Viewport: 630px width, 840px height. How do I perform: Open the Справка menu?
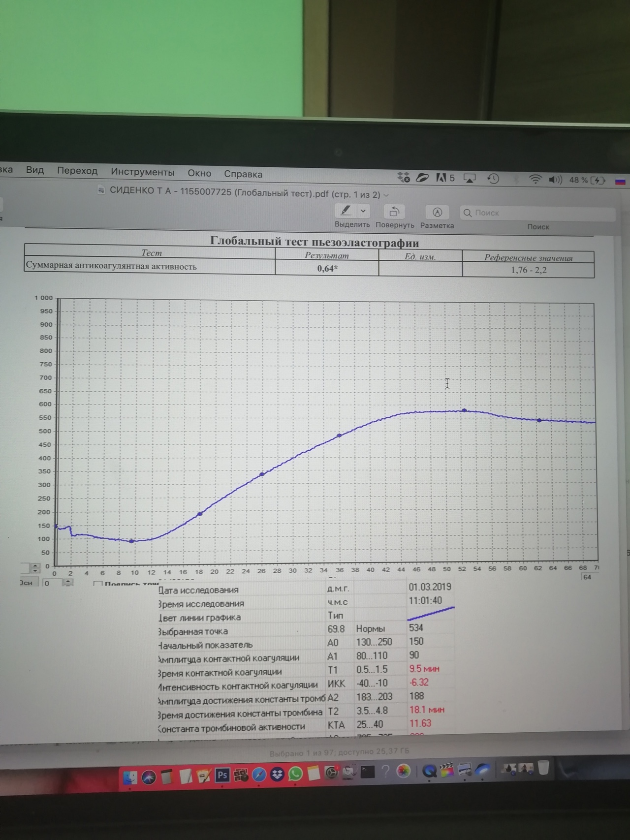pyautogui.click(x=243, y=174)
